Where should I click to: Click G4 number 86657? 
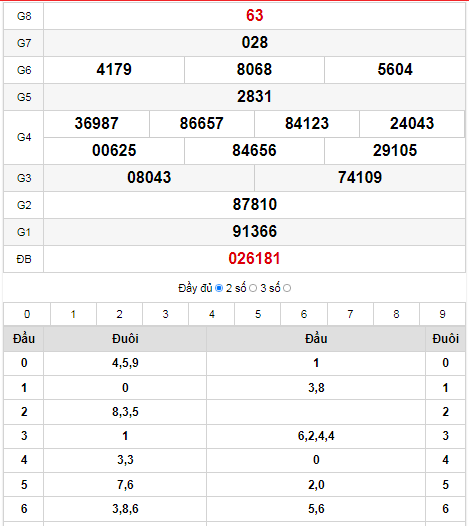click(x=202, y=123)
